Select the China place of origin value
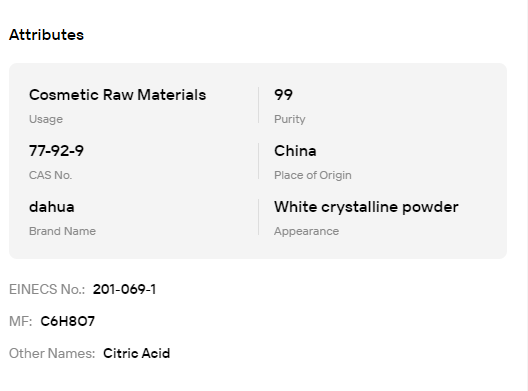This screenshot has height=391, width=528. click(x=295, y=151)
